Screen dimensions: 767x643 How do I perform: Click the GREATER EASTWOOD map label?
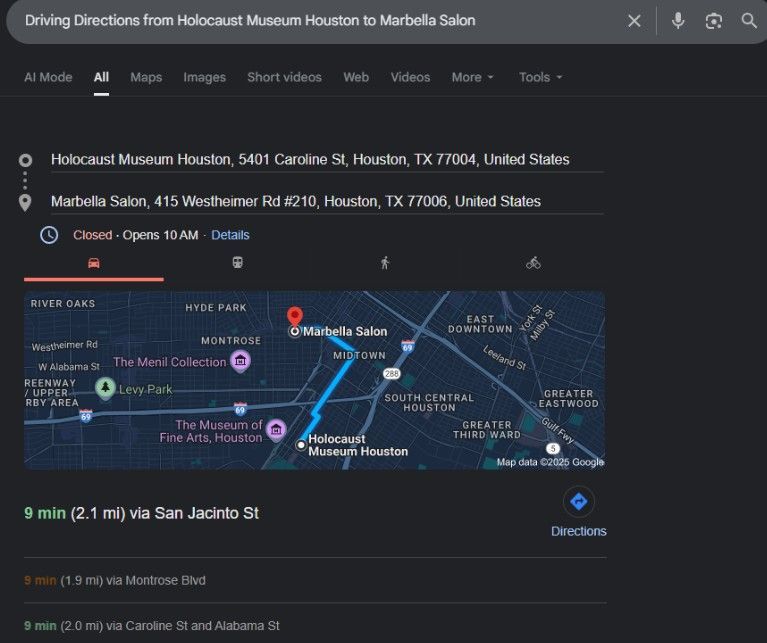568,399
